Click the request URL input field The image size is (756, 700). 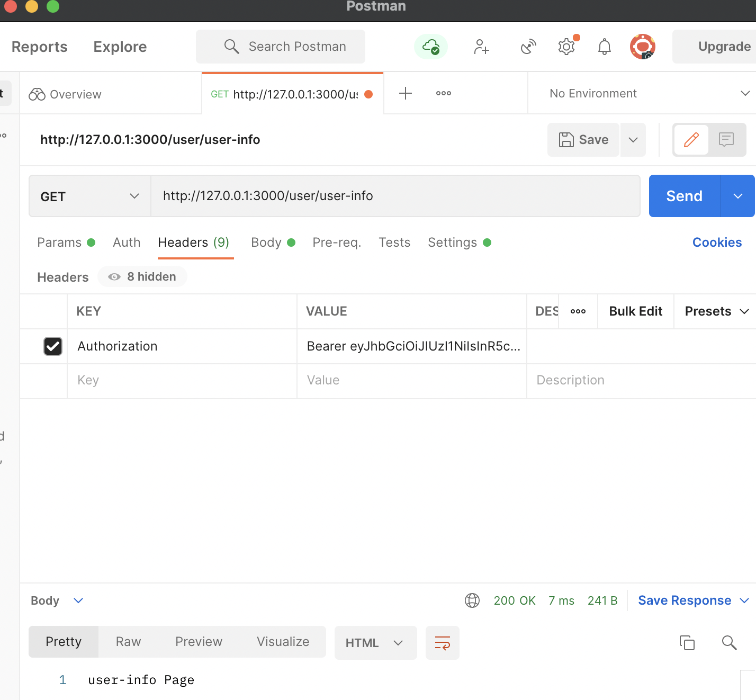[x=395, y=196]
